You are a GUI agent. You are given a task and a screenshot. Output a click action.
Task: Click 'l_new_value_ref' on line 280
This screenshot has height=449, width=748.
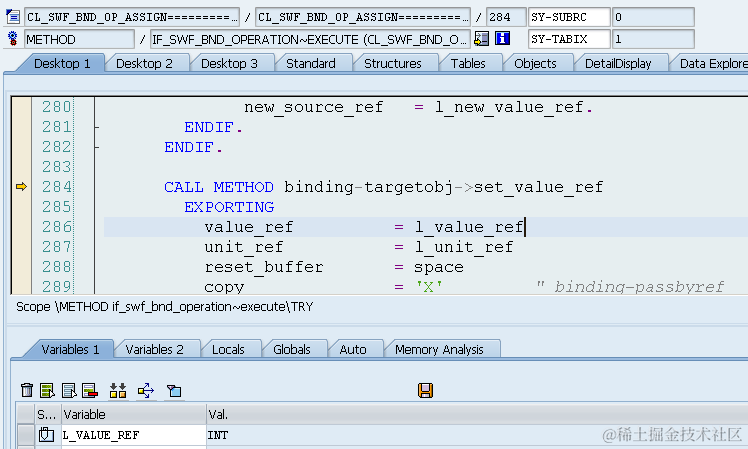point(509,107)
